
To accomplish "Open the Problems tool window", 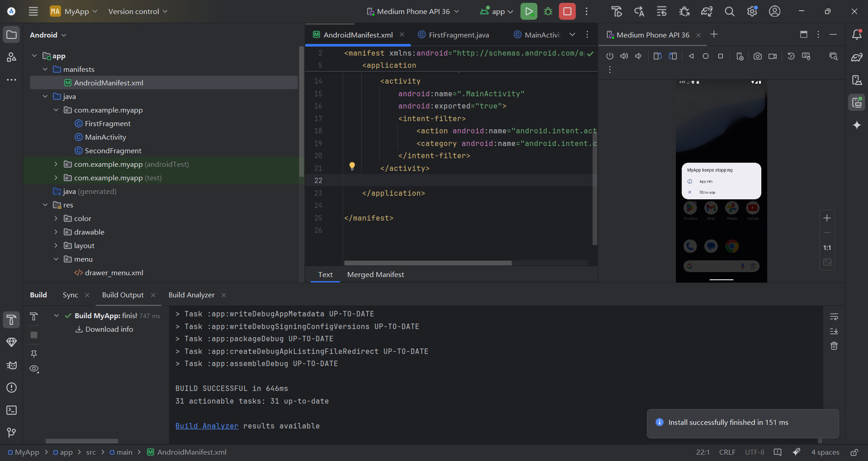I will (x=11, y=388).
